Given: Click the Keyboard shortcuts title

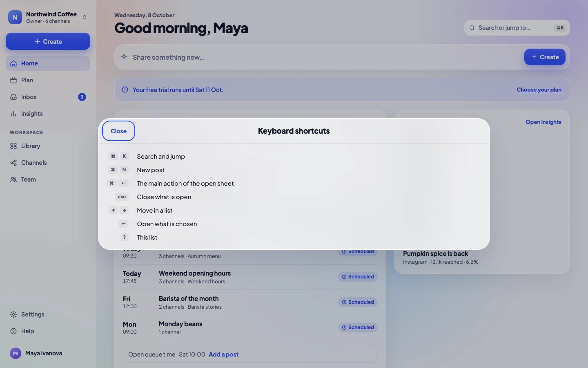Looking at the screenshot, I should tap(294, 131).
